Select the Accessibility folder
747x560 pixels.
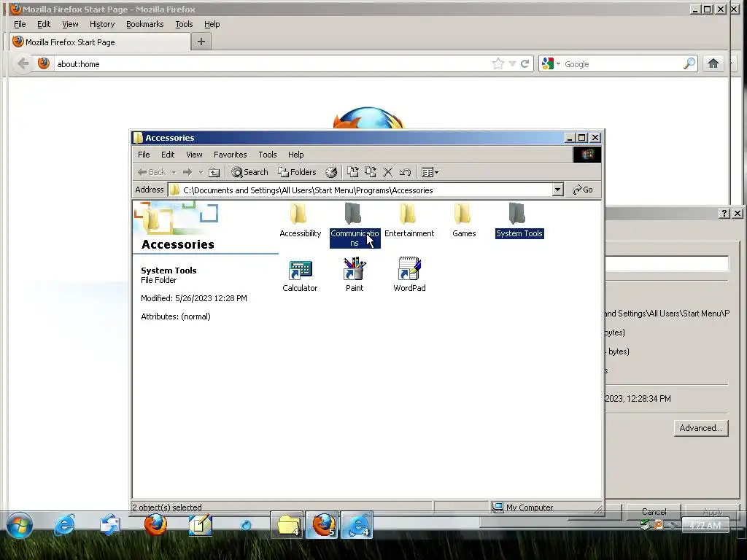[300, 220]
